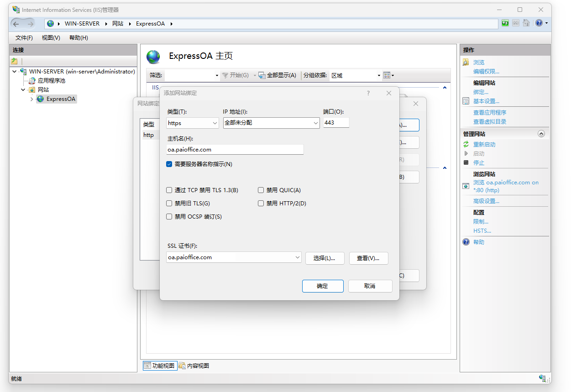Select the WIN-SERVER node in the connections tree
Viewport: 571px width, 392px height.
tap(82, 71)
